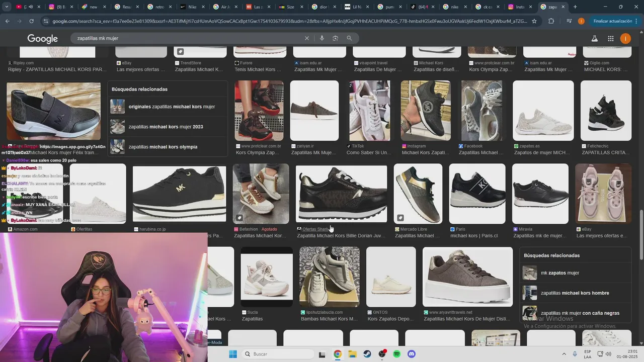Open the Instagram Michael Kors sneaker image
The image size is (644, 362).
click(426, 111)
